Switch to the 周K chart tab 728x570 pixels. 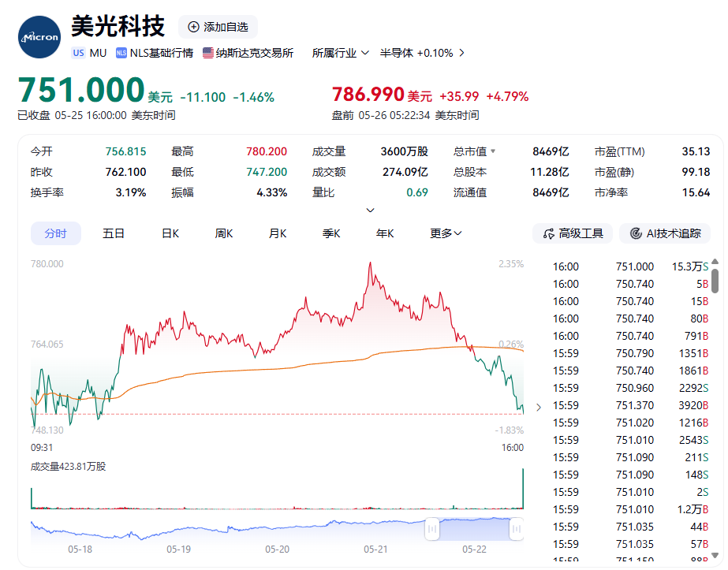click(x=224, y=233)
